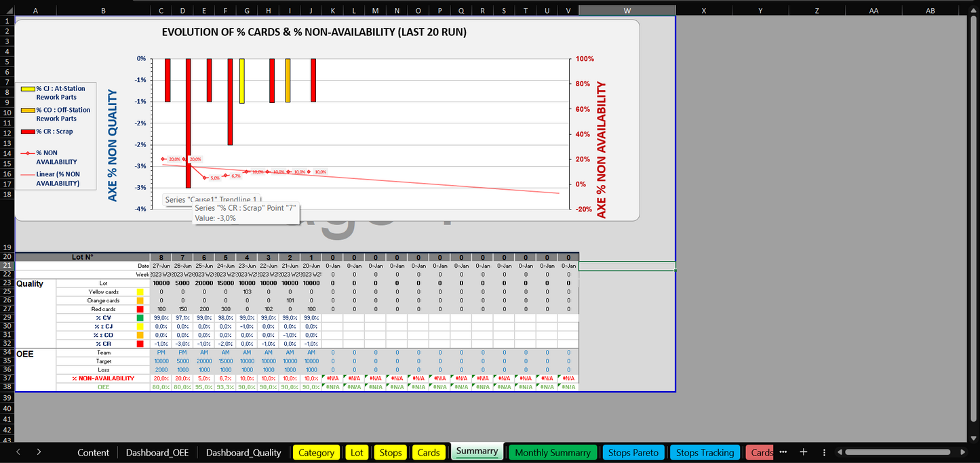Switch to the Monthly Summary tab
The height and width of the screenshot is (463, 980).
(x=552, y=453)
